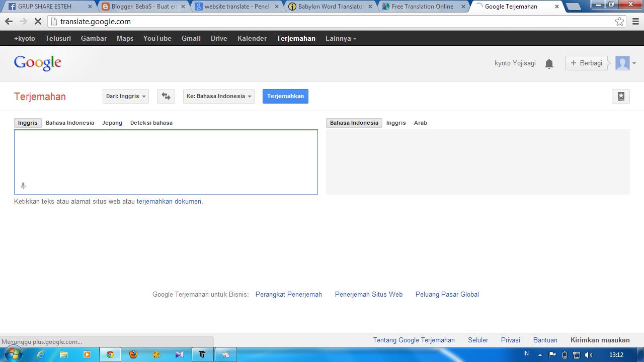Close the GRUP SHARE ESTEH tab
Screen dimensions: 644x362
[90, 7]
